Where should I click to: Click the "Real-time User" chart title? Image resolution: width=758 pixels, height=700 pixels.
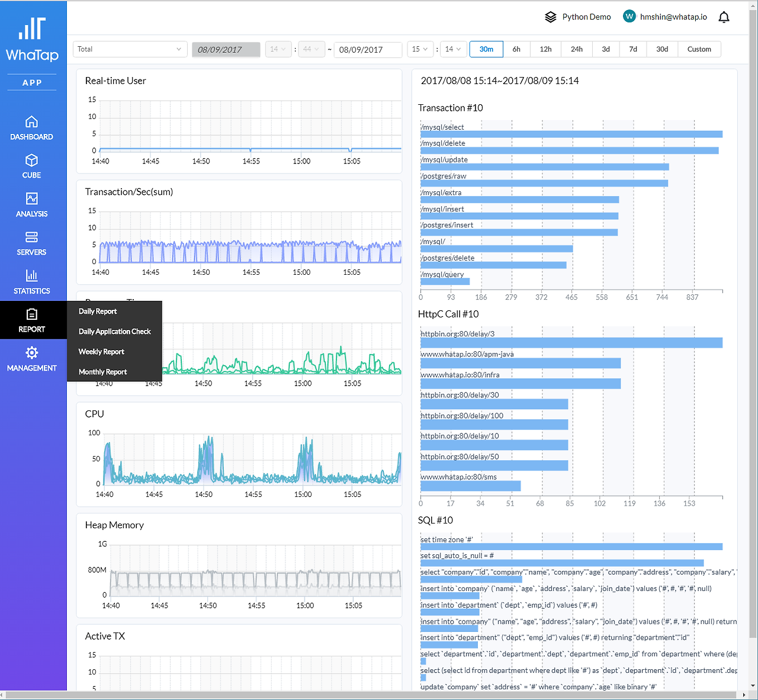[115, 81]
